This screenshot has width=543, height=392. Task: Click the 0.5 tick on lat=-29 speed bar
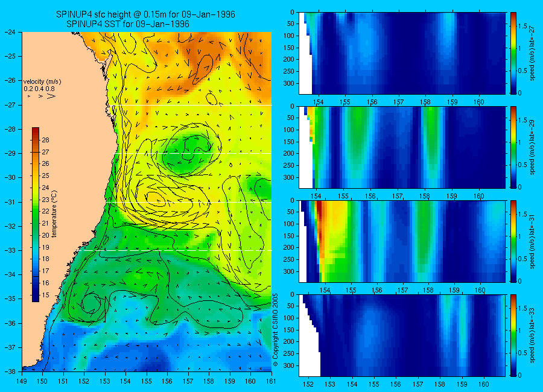tap(523, 165)
